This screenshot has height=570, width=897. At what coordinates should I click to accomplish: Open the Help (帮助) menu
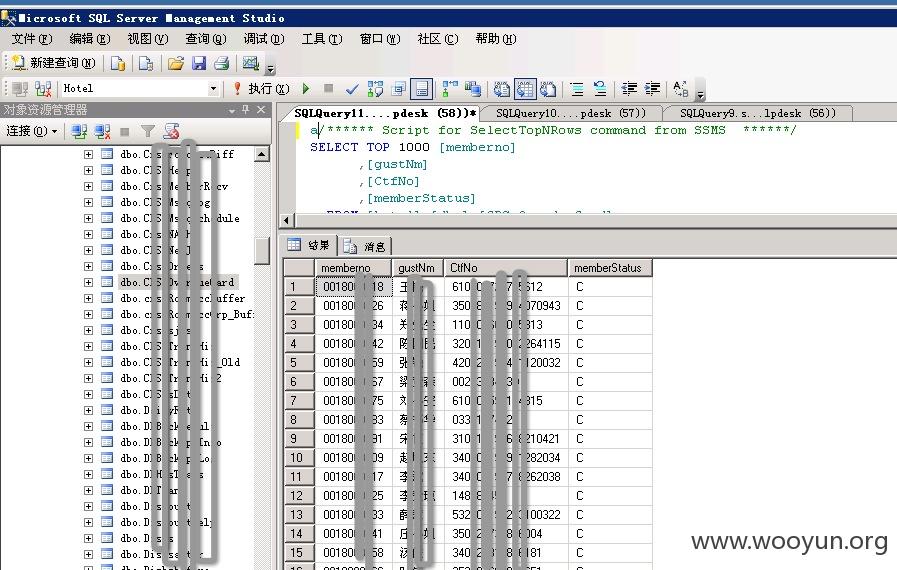[x=495, y=39]
